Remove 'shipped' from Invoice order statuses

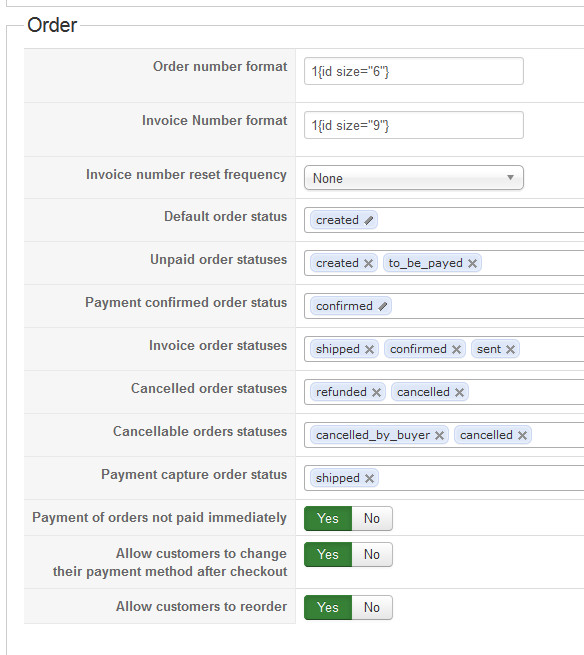369,350
